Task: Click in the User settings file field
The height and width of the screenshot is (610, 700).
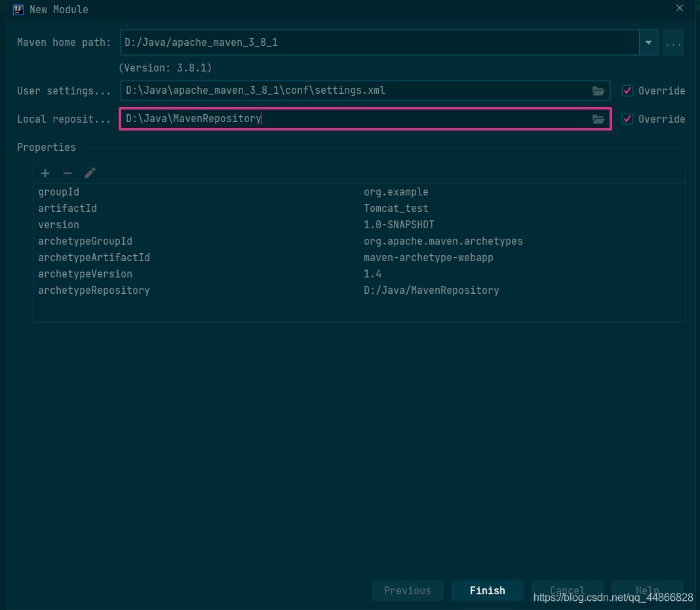Action: pyautogui.click(x=354, y=91)
